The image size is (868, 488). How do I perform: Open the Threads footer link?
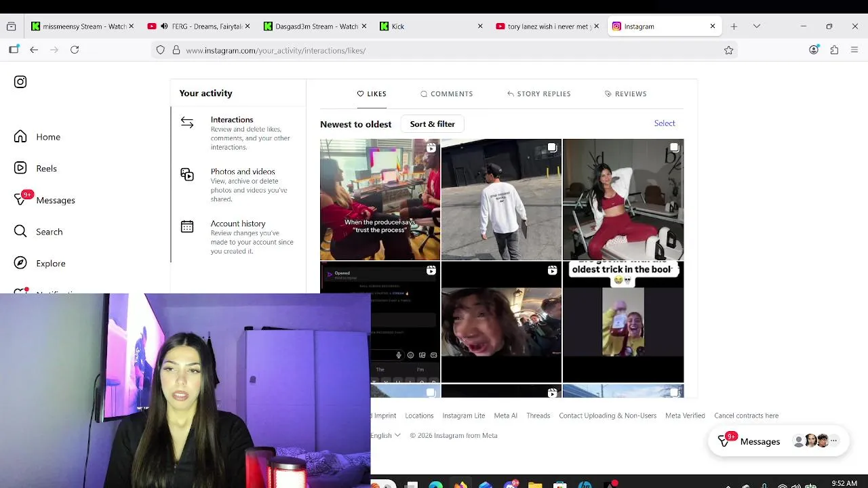538,415
